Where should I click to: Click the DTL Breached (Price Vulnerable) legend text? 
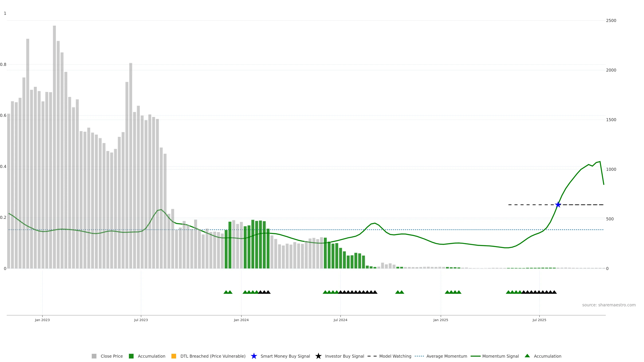click(213, 356)
